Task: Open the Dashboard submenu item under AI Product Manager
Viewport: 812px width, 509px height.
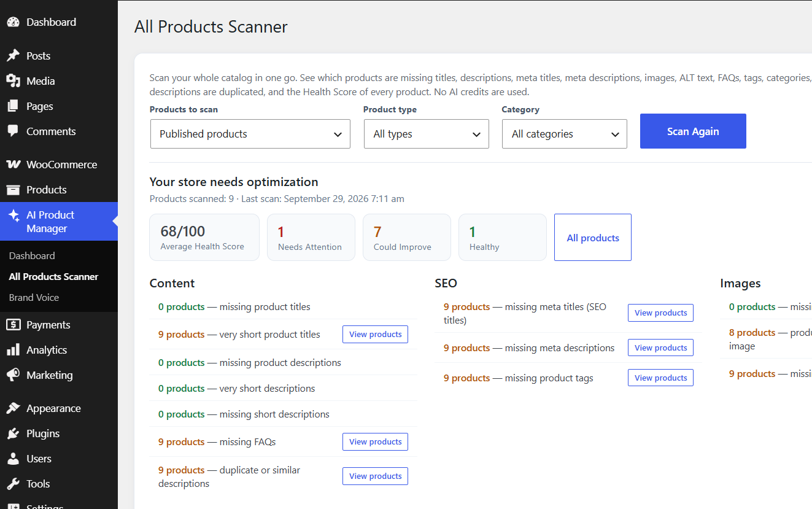Action: click(x=32, y=255)
